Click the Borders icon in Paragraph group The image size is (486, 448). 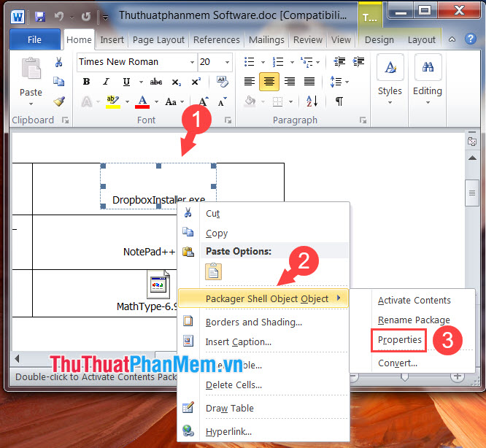(277, 101)
